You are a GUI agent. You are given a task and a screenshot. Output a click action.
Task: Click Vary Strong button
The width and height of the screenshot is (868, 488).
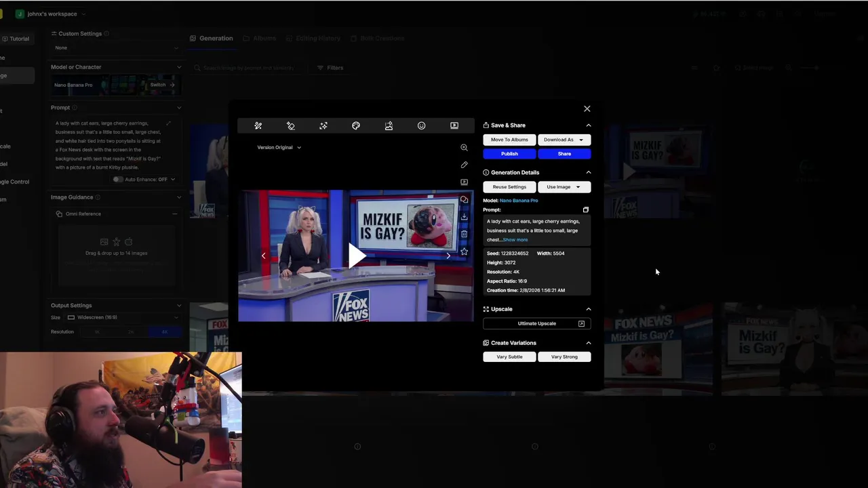564,357
